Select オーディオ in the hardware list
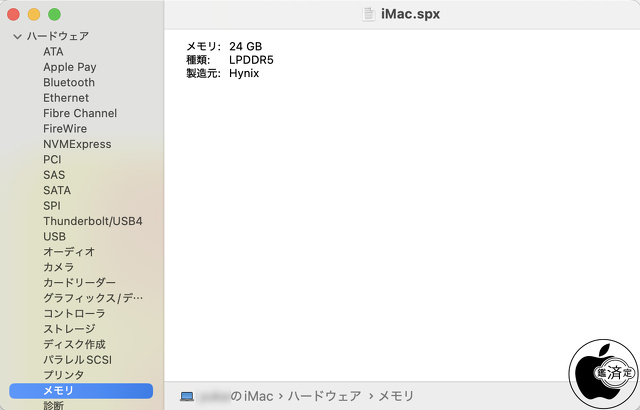 69,252
